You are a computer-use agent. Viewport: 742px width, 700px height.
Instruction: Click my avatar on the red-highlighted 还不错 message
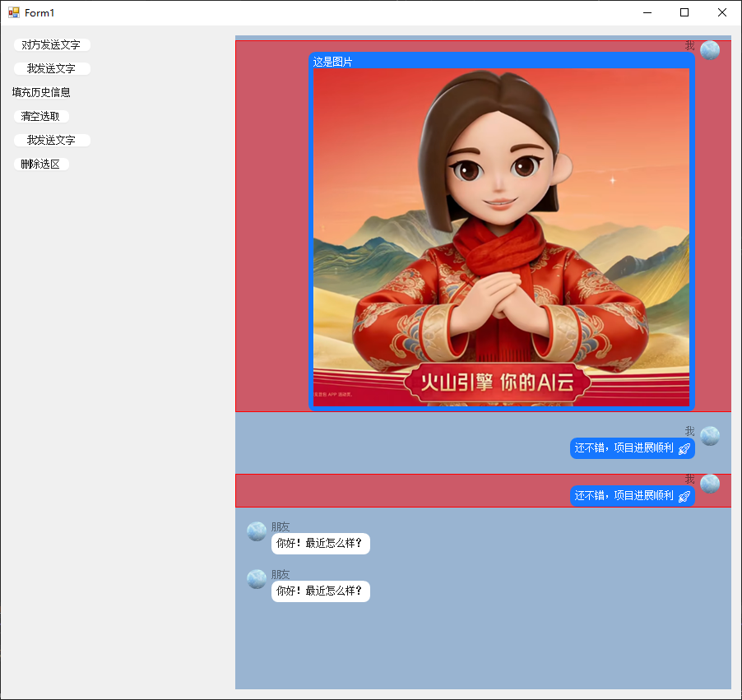pos(710,484)
